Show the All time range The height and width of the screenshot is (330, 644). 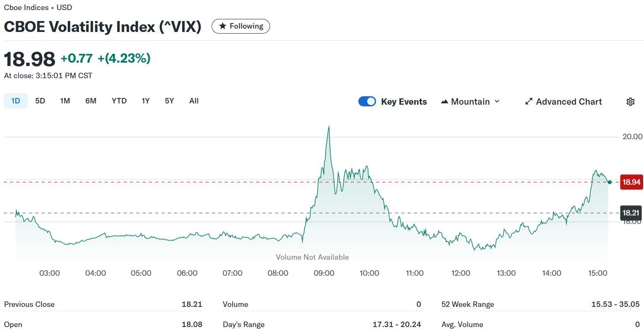[194, 101]
